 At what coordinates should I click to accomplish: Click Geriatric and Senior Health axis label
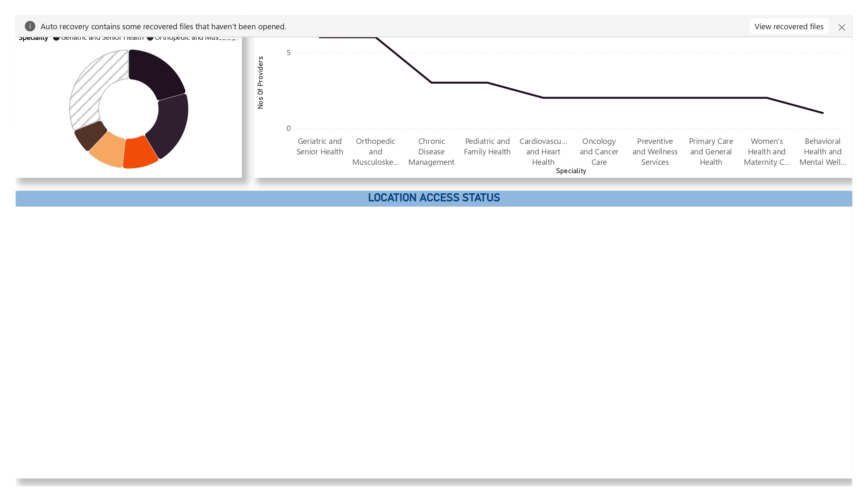tap(320, 146)
